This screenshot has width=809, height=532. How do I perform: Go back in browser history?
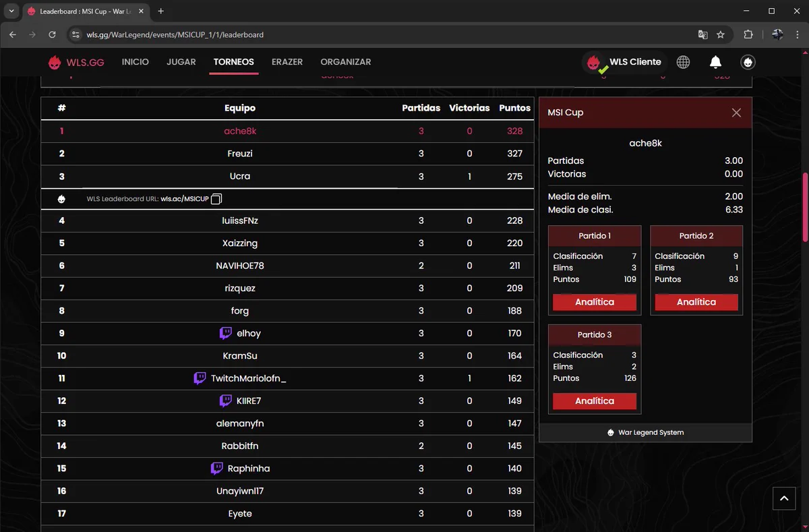pyautogui.click(x=12, y=34)
